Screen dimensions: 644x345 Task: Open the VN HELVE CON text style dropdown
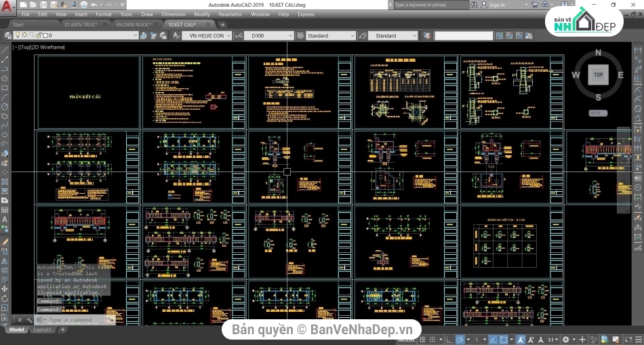tap(229, 35)
